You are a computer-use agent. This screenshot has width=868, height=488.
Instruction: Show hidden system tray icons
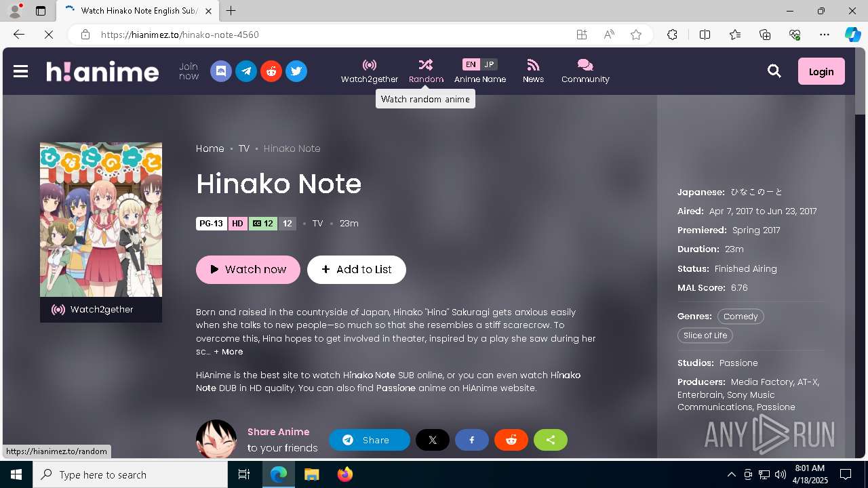click(x=731, y=474)
